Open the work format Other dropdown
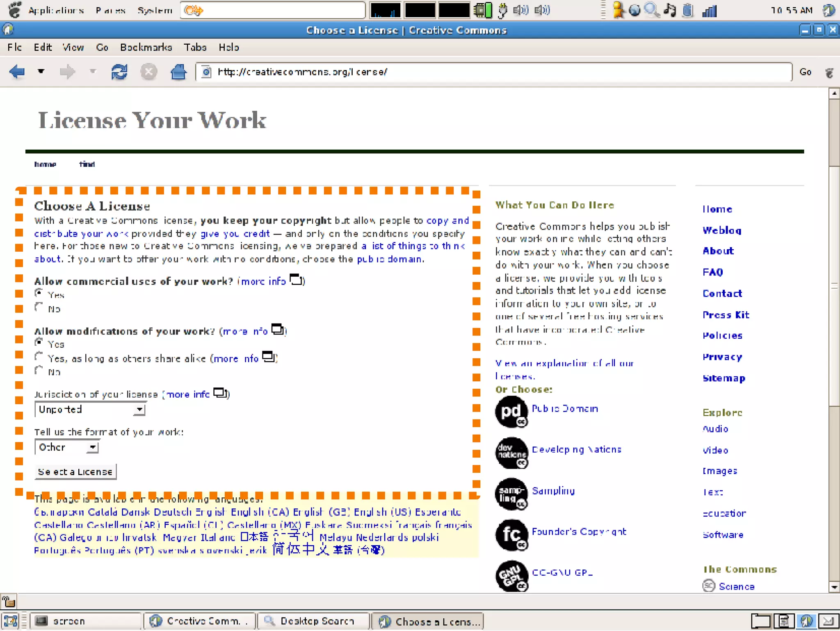840x631 pixels. 67,447
